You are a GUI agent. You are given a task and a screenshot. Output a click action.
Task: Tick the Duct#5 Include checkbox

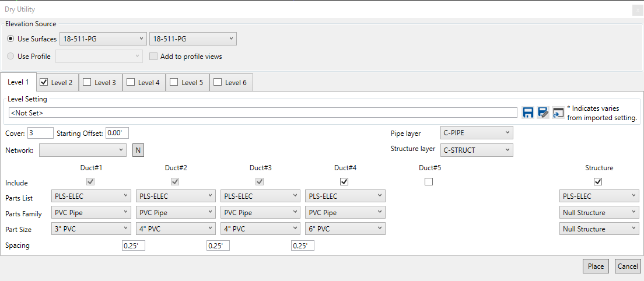(x=429, y=182)
